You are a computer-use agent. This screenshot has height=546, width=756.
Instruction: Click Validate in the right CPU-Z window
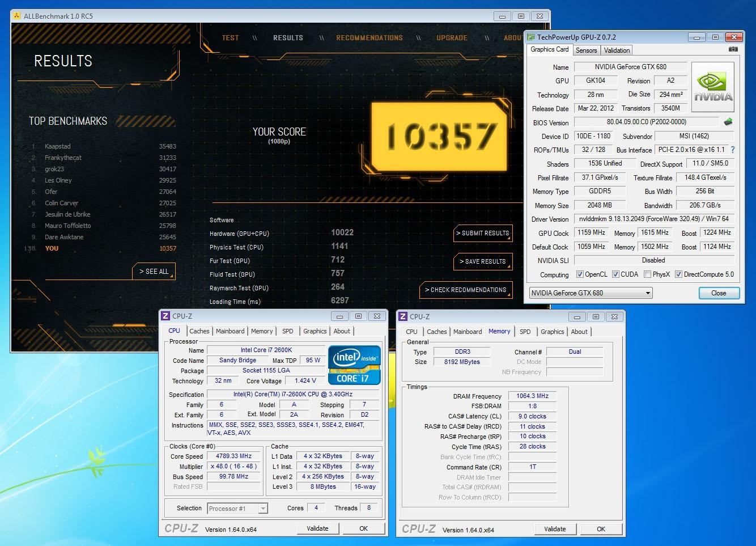[555, 529]
